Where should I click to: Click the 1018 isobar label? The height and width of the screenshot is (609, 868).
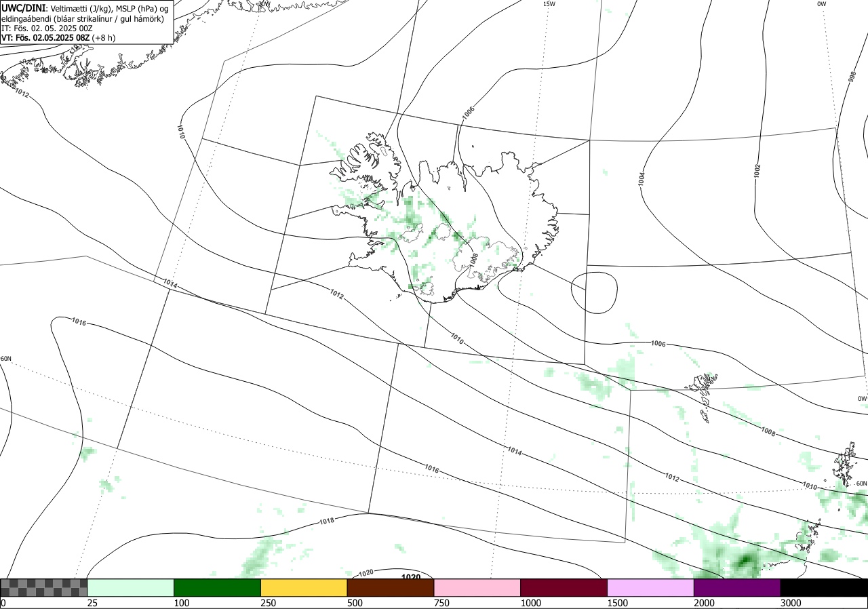pos(326,521)
